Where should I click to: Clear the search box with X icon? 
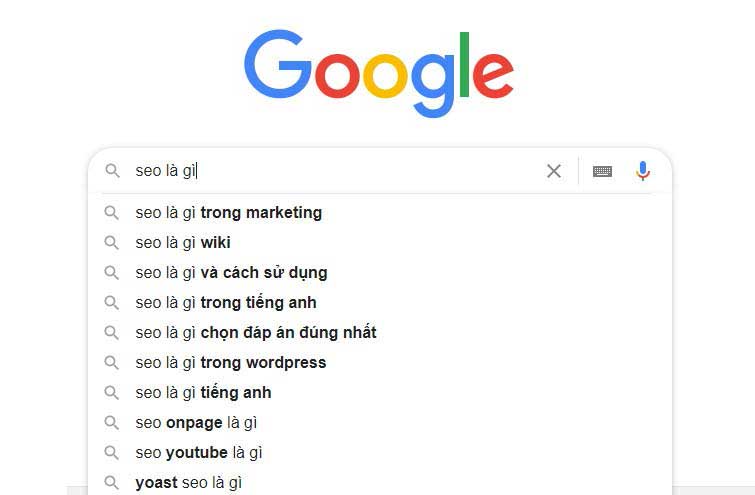pos(554,171)
